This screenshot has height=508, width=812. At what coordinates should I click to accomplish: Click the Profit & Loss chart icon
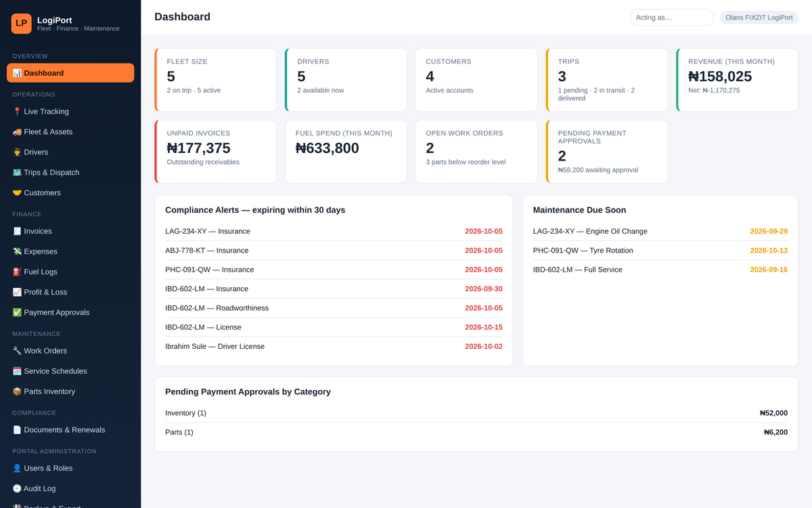(x=17, y=293)
